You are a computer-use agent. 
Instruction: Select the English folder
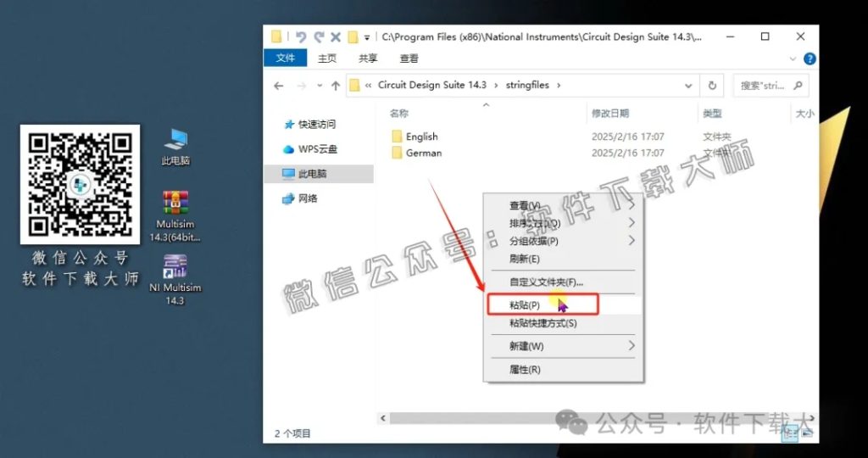pos(421,137)
